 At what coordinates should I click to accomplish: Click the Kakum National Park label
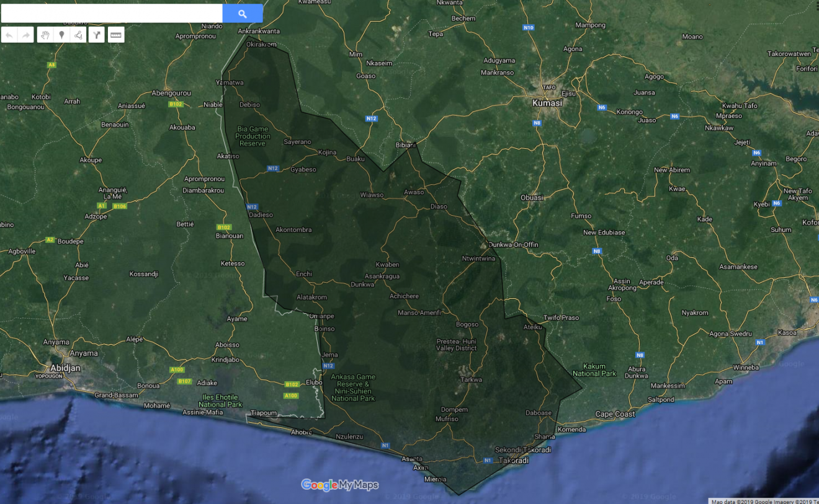tap(594, 370)
